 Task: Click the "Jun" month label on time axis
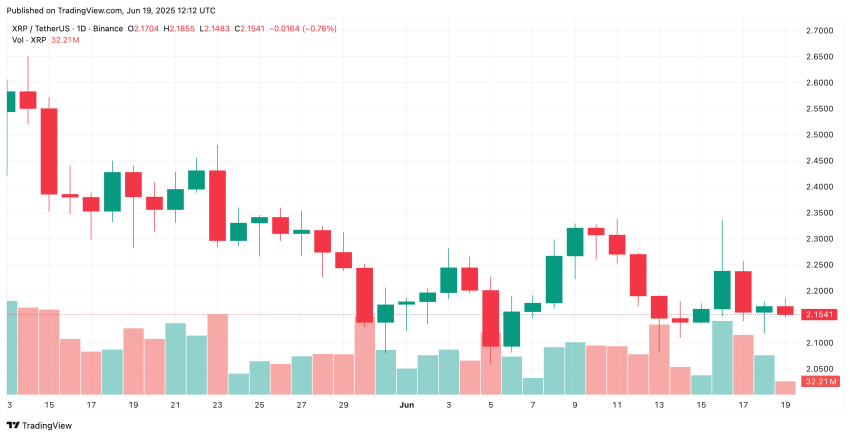[x=406, y=406]
